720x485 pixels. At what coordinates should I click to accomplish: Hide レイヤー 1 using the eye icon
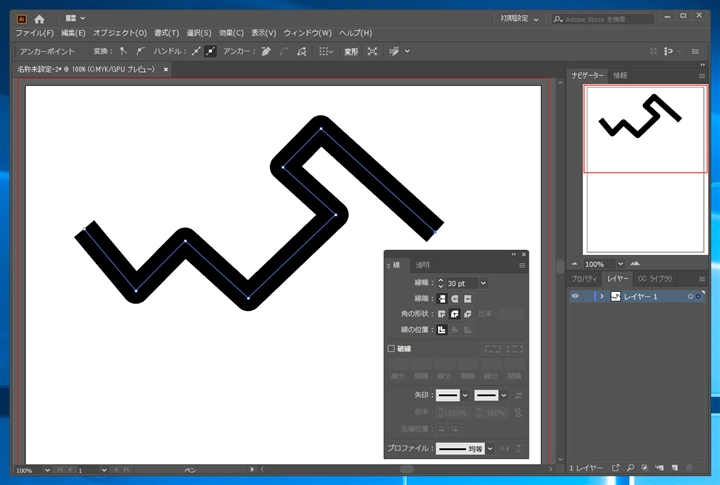pos(575,296)
